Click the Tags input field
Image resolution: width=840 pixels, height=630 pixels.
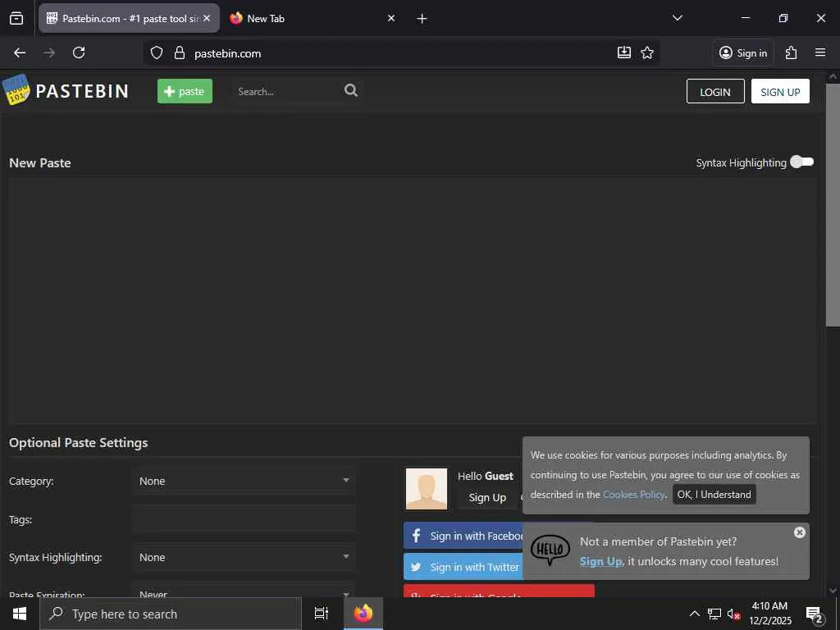[244, 519]
